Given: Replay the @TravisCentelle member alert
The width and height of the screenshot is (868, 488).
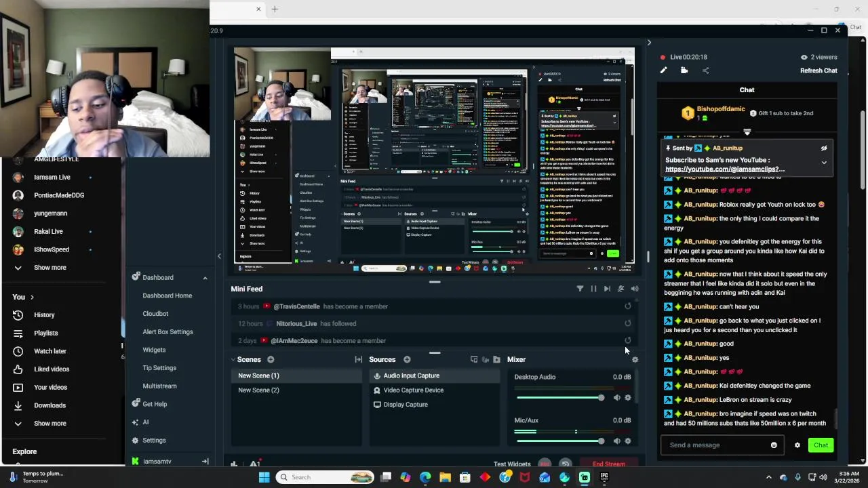Looking at the screenshot, I should tap(628, 306).
